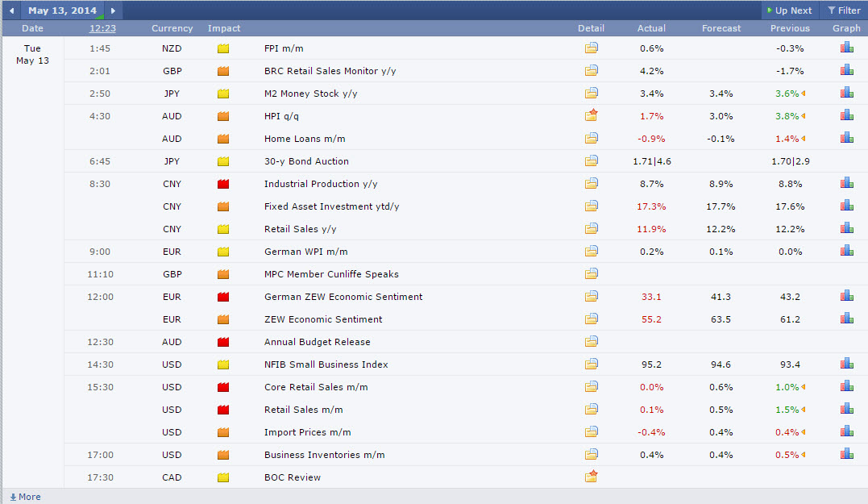The width and height of the screenshot is (868, 504).
Task: Click red impact icon for Annual Budget Release
Action: (223, 342)
